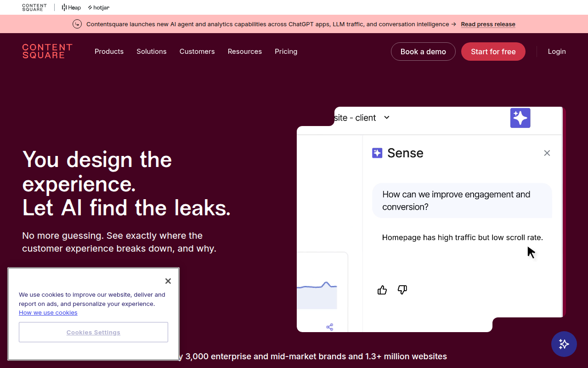Open the Resources menu
This screenshot has height=368, width=588.
245,52
